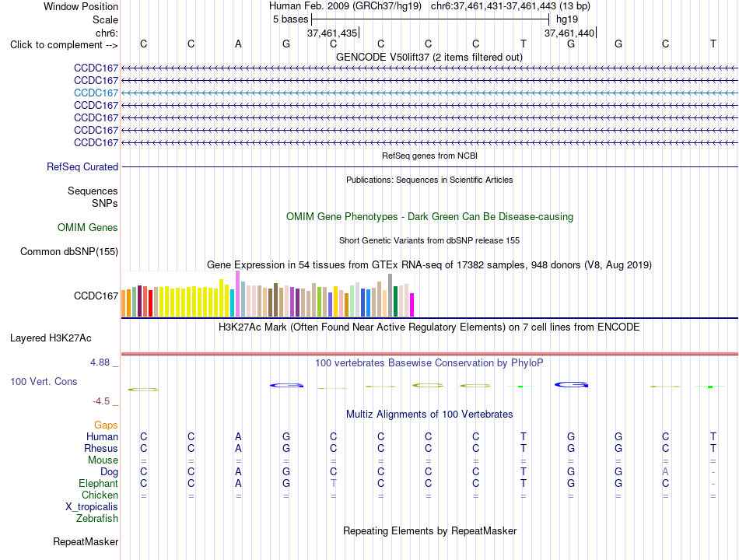This screenshot has height=560, width=739.
Task: Click the 'Human Feb. 2009 (GRCh37/hg19)' assembly text
Action: click(x=345, y=6)
